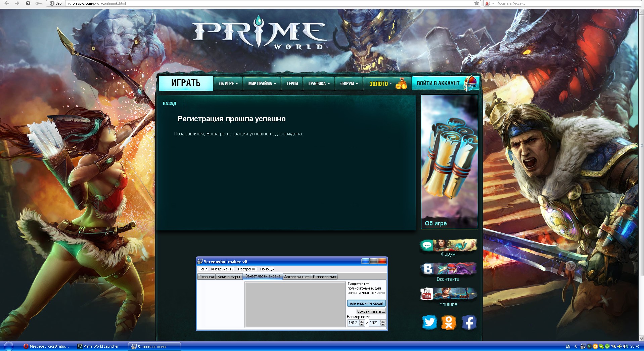Click the Вконтакте B icon
The height and width of the screenshot is (351, 644).
pos(428,269)
